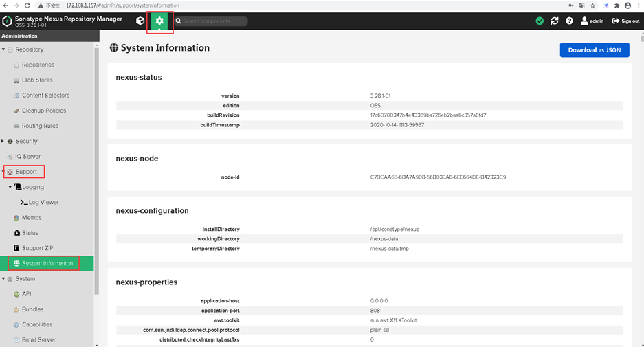Open the Administration gear icon
The width and height of the screenshot is (644, 347).
pyautogui.click(x=159, y=21)
